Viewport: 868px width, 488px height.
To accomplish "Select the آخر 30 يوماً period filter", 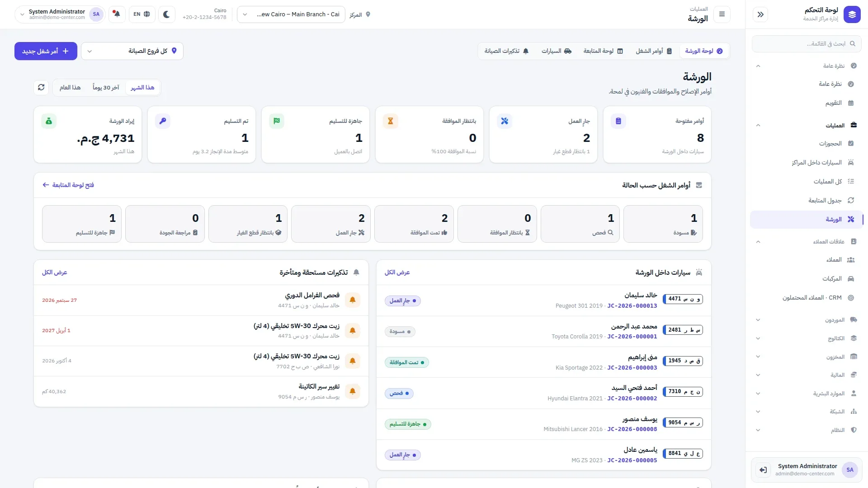I will tap(106, 88).
